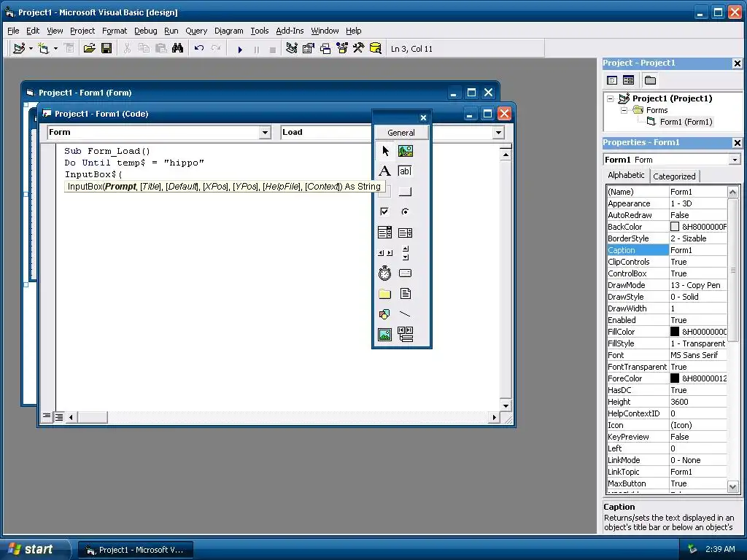
Task: Click View Object in the Project panel
Action: tap(628, 80)
